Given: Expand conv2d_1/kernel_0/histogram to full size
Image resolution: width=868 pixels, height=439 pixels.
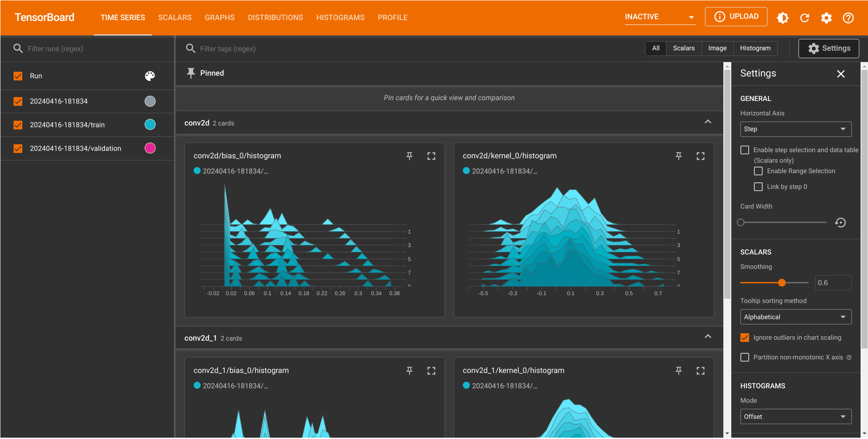Looking at the screenshot, I should click(x=701, y=371).
